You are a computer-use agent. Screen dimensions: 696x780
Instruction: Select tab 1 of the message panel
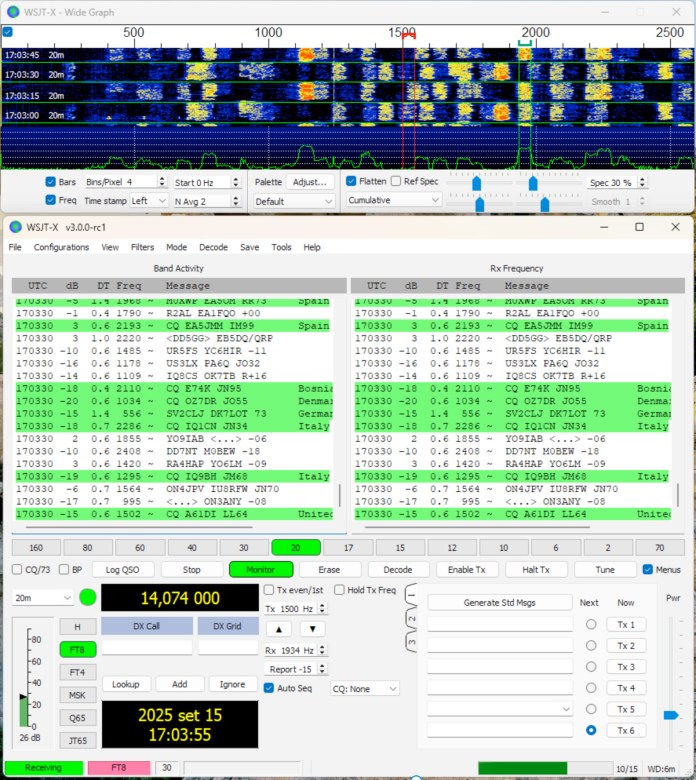tap(411, 595)
